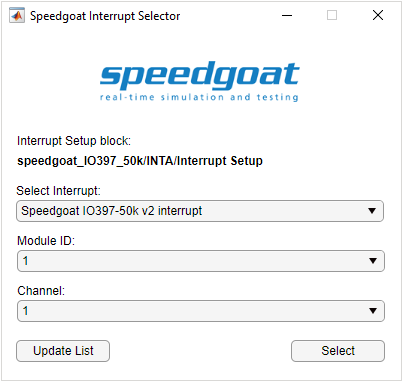Expand the Module ID combo box showing 1

(x=201, y=261)
